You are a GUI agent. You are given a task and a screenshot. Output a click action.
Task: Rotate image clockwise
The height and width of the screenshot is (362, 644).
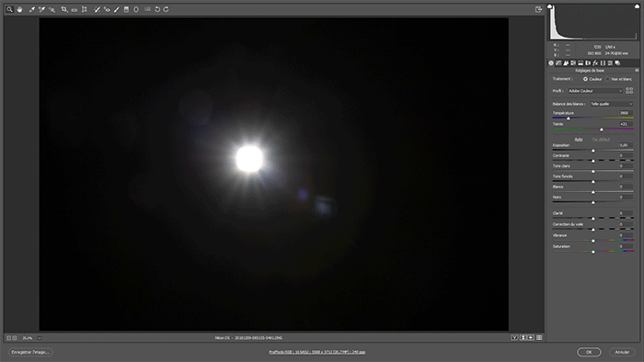coord(166,9)
